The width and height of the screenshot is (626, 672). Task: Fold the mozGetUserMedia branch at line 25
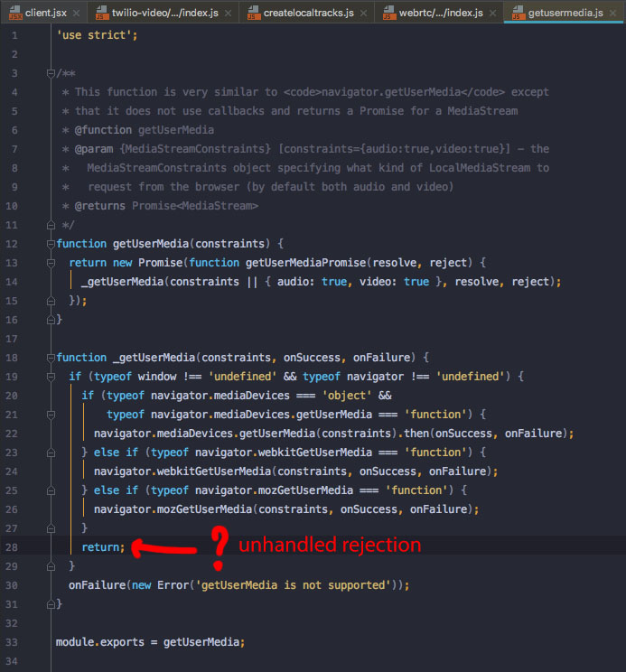coord(51,490)
